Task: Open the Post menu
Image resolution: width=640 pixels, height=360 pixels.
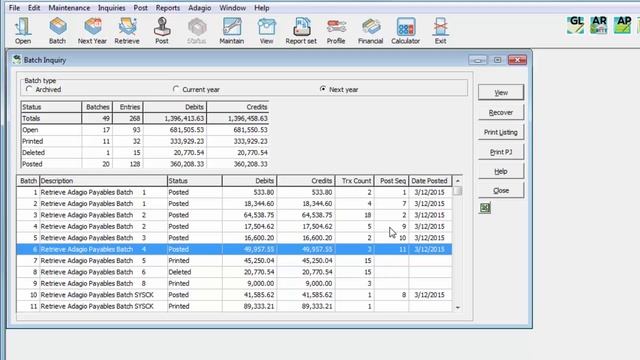Action: pyautogui.click(x=140, y=8)
